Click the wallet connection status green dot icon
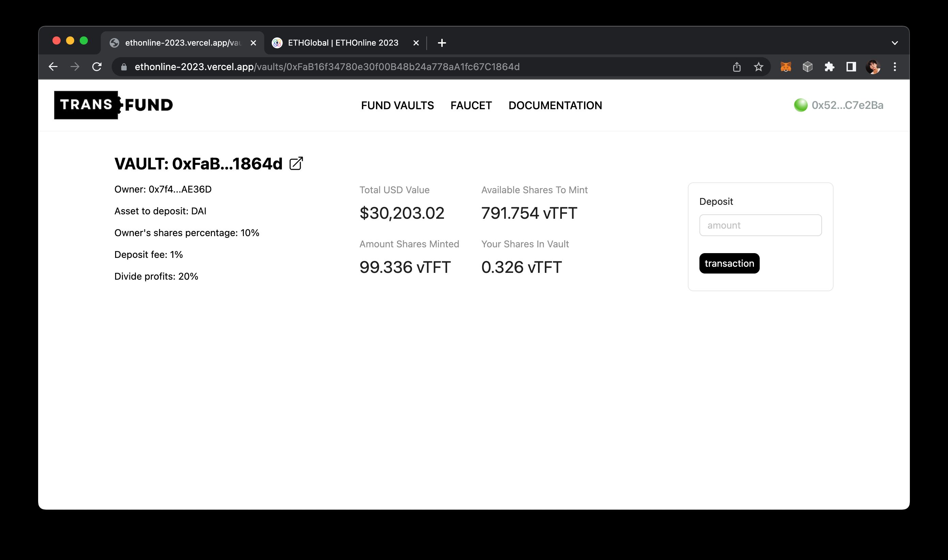This screenshot has height=560, width=948. click(x=800, y=105)
